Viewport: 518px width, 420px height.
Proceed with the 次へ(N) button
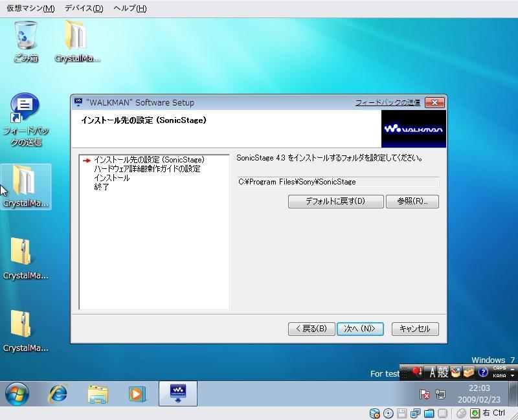pos(360,329)
